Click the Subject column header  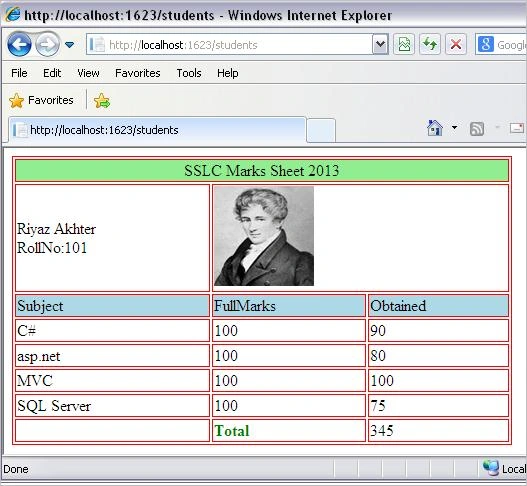click(112, 306)
